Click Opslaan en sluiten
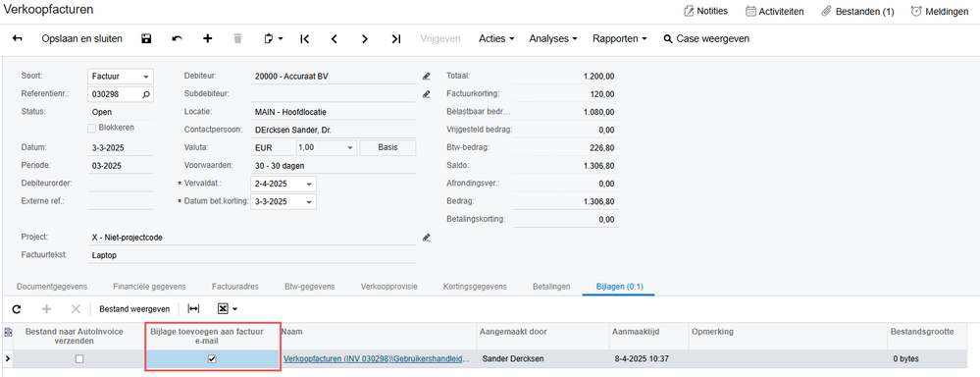The width and height of the screenshot is (980, 377). [81, 38]
